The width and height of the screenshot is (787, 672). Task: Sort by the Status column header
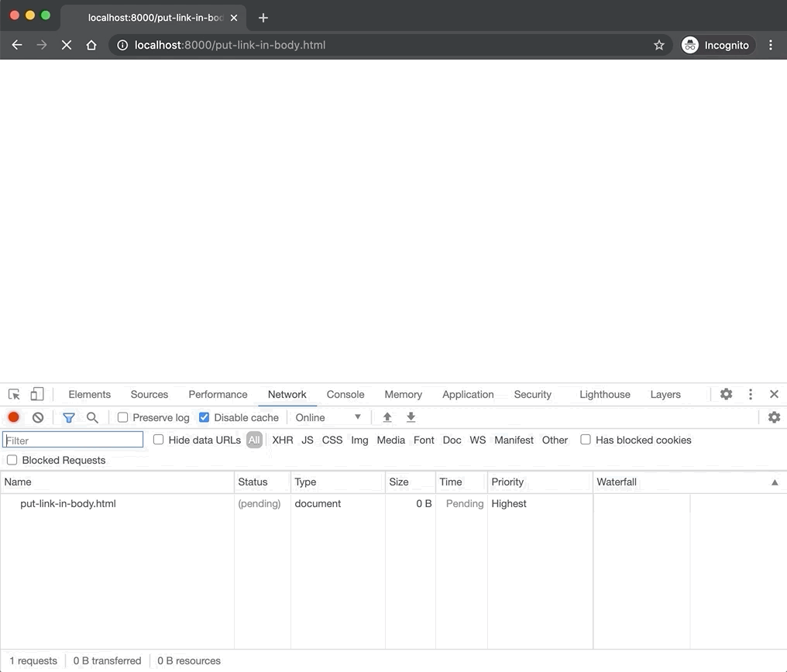[x=263, y=482]
